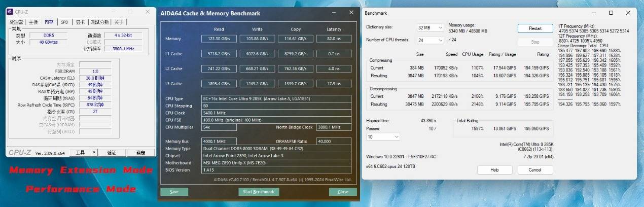Save the AIDA64 benchmark results
The width and height of the screenshot is (644, 207).
pos(174,192)
